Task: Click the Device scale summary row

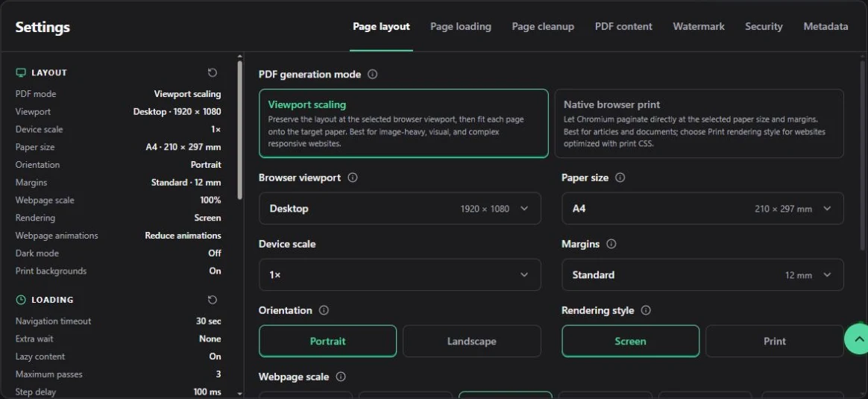Action: click(x=118, y=130)
